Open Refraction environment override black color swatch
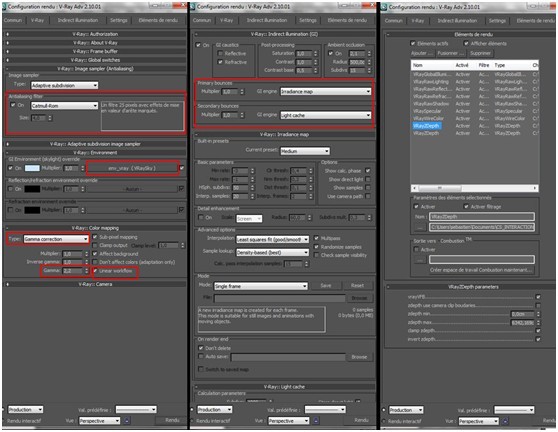This screenshot has width=558, height=432. point(32,210)
